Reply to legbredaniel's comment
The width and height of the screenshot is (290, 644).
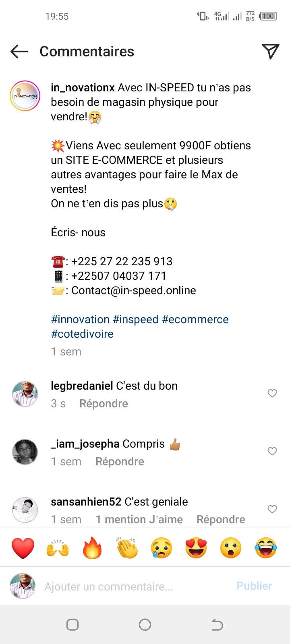104,404
